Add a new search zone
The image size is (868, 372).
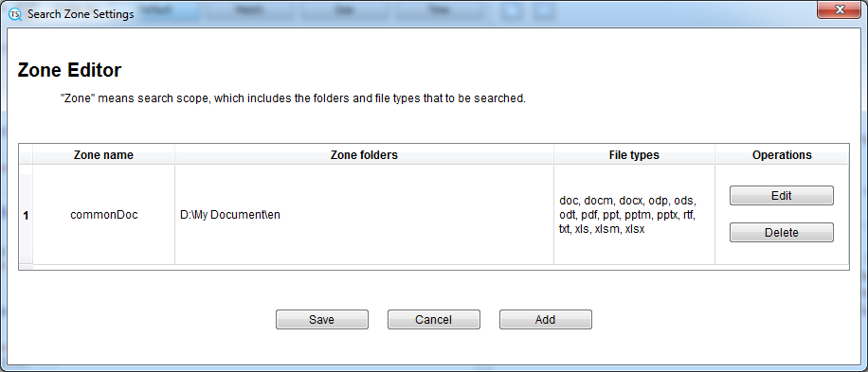[545, 320]
